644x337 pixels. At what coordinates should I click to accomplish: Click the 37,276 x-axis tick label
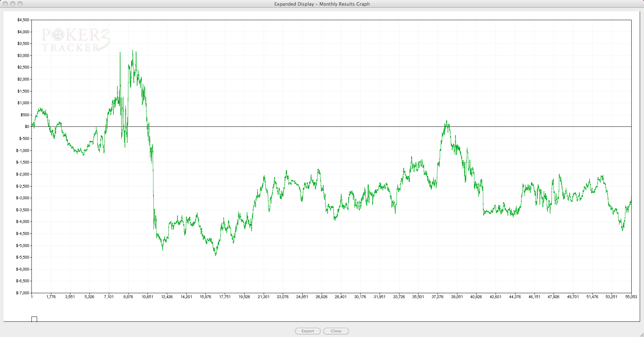pyautogui.click(x=437, y=297)
